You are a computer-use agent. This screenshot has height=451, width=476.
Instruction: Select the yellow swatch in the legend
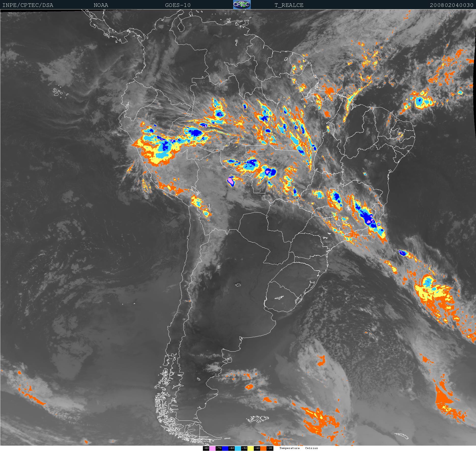click(x=250, y=448)
